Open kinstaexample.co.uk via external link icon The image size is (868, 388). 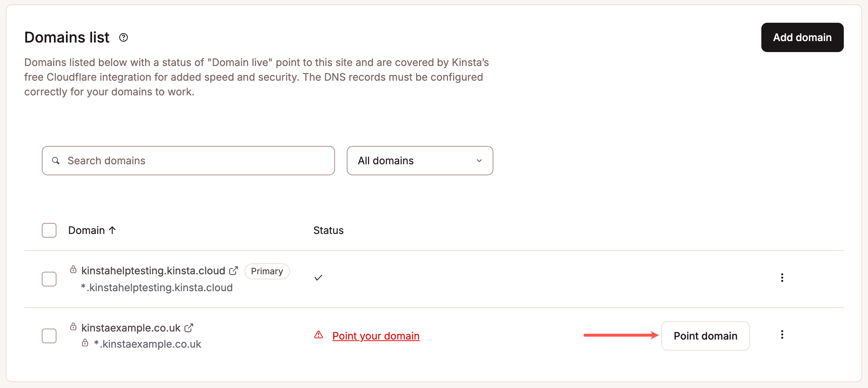tap(189, 327)
